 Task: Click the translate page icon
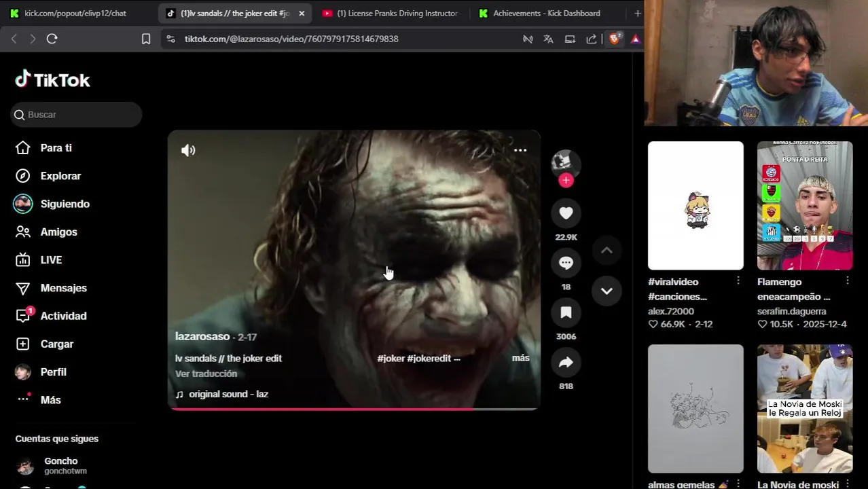549,39
